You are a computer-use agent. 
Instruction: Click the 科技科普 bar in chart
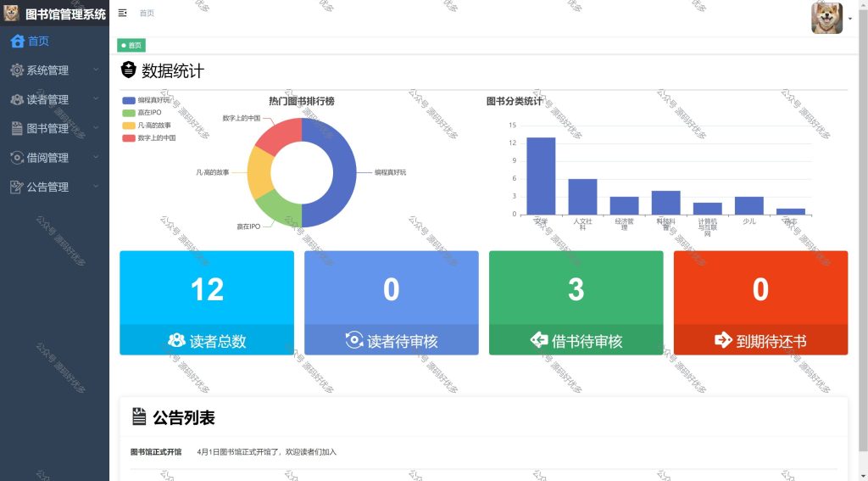(665, 203)
